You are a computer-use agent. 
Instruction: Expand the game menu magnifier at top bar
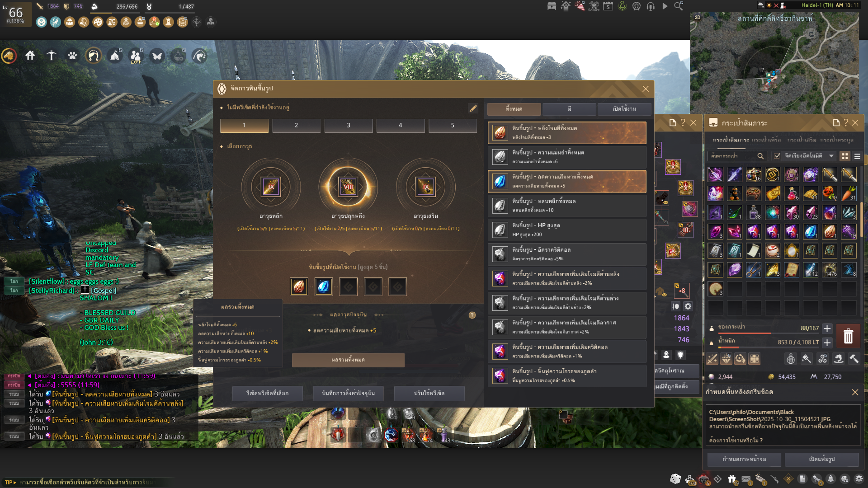tap(679, 6)
